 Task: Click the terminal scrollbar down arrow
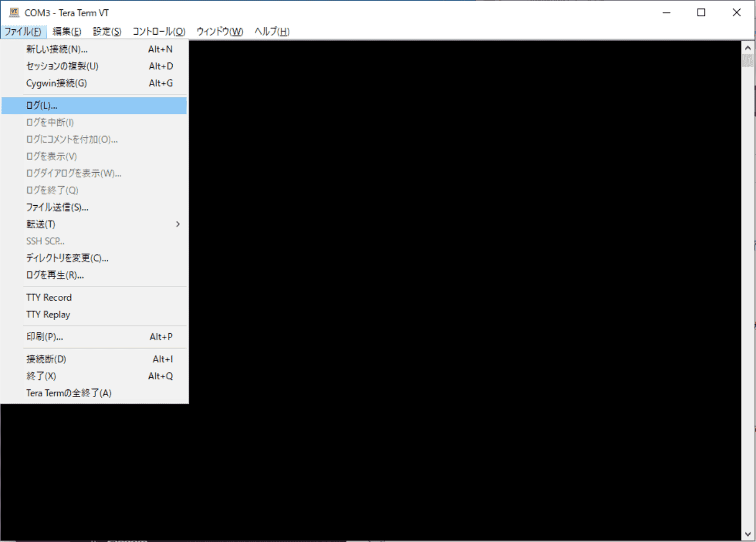point(748,534)
